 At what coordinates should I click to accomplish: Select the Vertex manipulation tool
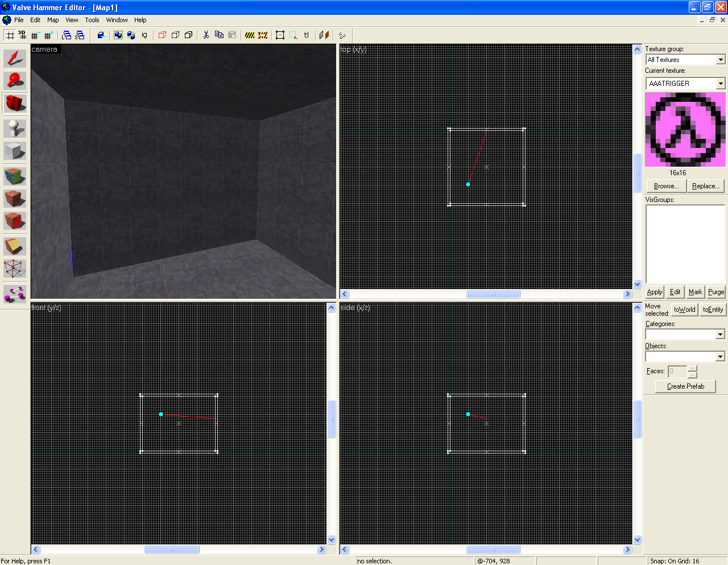tap(15, 268)
